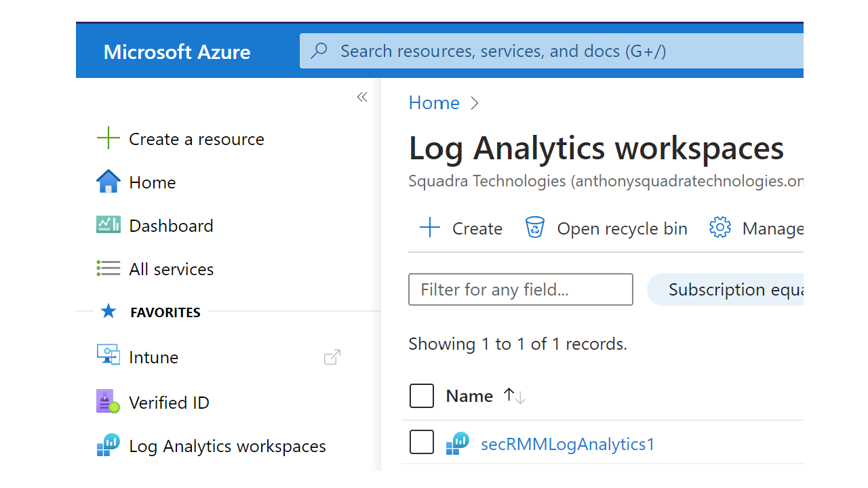Go to Home breadcrumb link
868x488 pixels.
coord(434,102)
